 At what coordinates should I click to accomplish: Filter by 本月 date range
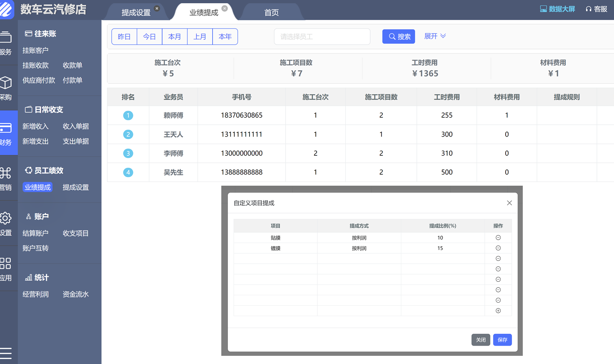click(175, 37)
